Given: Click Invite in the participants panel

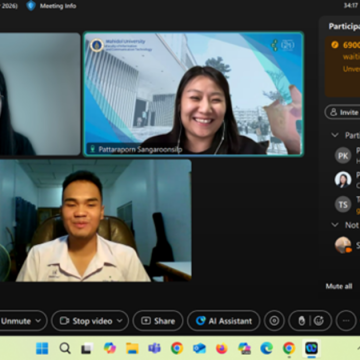Looking at the screenshot, I should coord(342,112).
